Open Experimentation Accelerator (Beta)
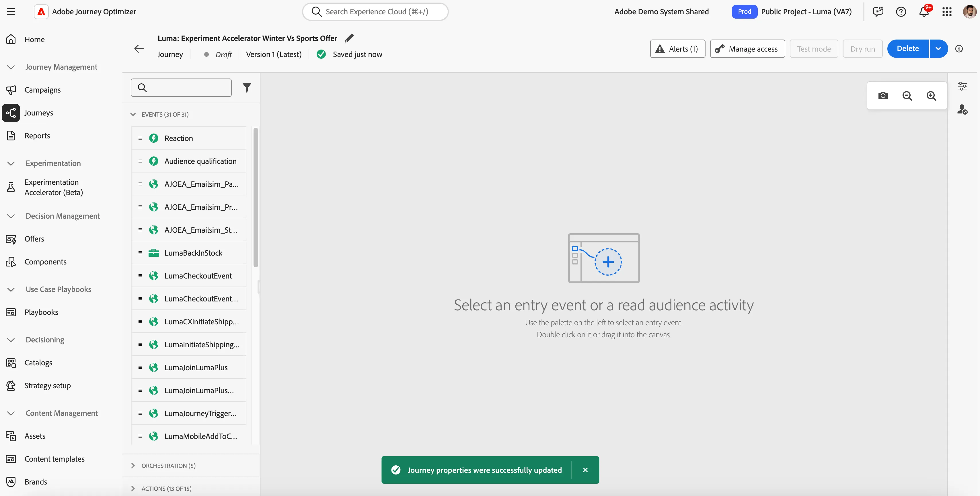 [54, 187]
